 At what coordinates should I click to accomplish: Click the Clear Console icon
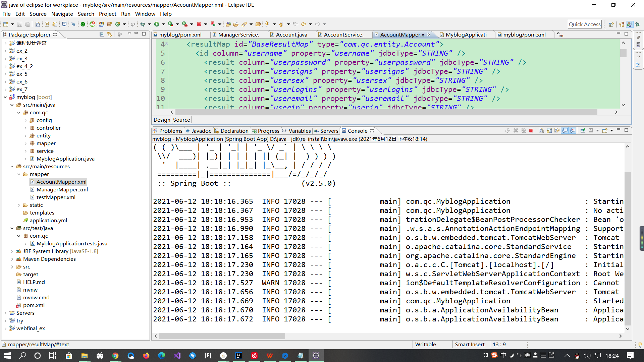click(541, 131)
